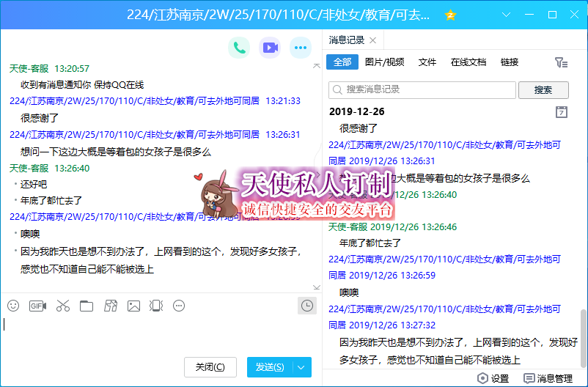Close the 消息记录 tab
This screenshot has width=588, height=387.
(x=372, y=40)
